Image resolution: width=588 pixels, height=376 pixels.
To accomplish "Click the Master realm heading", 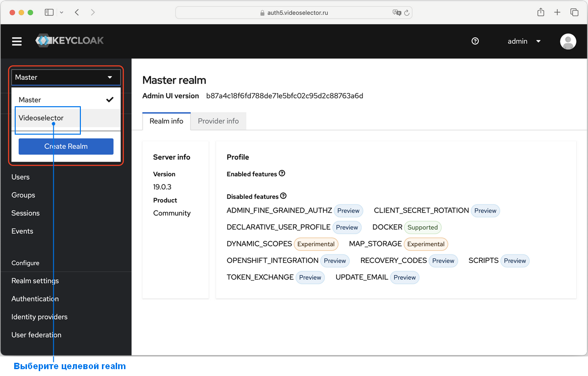I will [174, 80].
